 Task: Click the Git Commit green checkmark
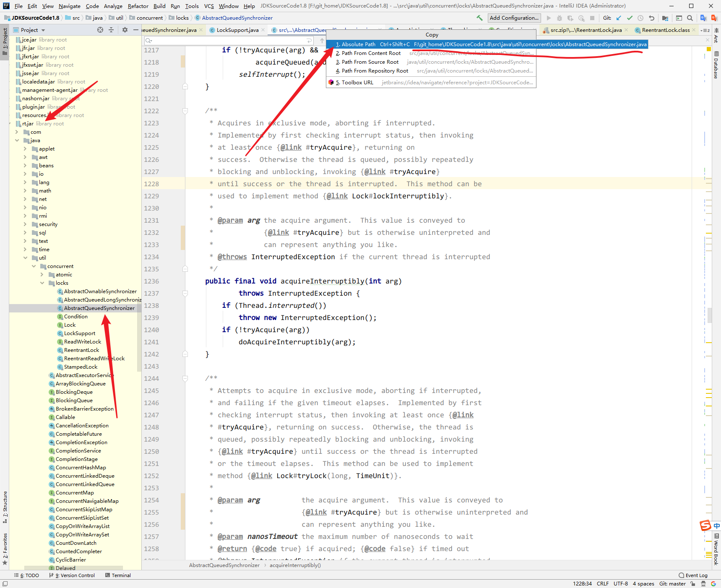(630, 18)
